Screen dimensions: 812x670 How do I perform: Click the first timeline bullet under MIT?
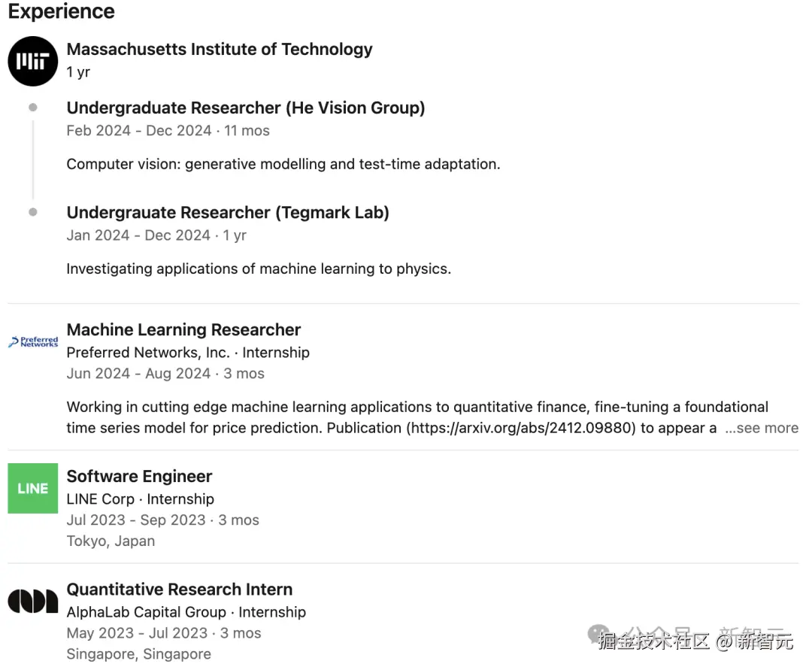coord(32,108)
